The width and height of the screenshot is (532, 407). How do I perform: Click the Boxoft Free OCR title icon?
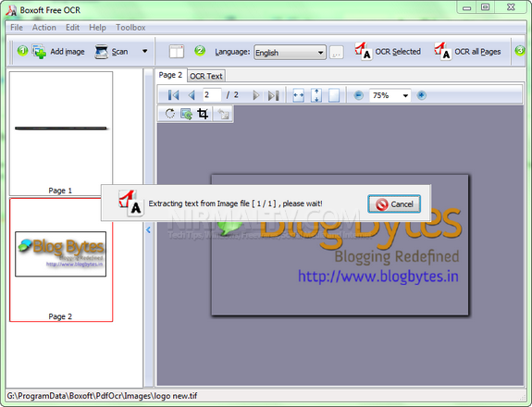(11, 10)
